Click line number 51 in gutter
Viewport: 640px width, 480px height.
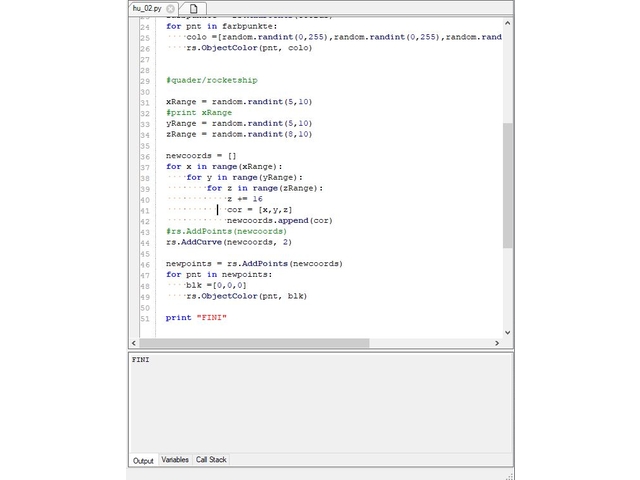(x=145, y=319)
